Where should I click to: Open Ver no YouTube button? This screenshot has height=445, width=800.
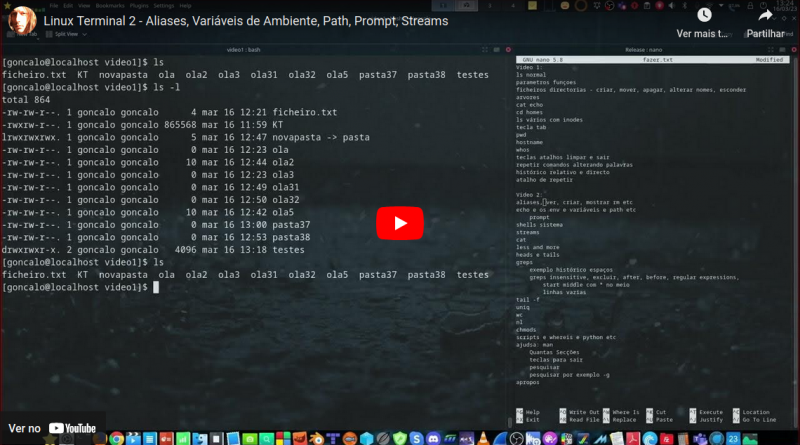[x=55, y=427]
